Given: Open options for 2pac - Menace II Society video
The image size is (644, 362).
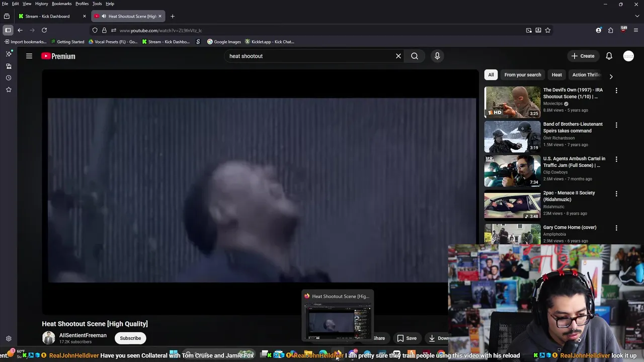Looking at the screenshot, I should point(616,194).
